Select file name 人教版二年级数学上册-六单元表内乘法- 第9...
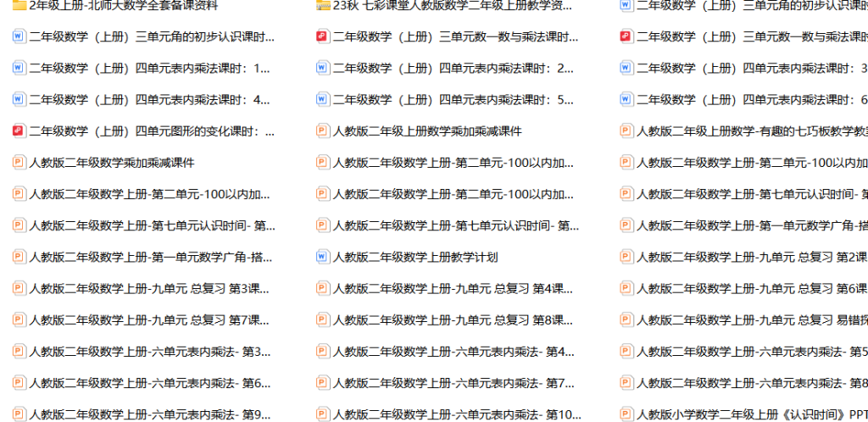The height and width of the screenshot is (422, 868). (149, 414)
